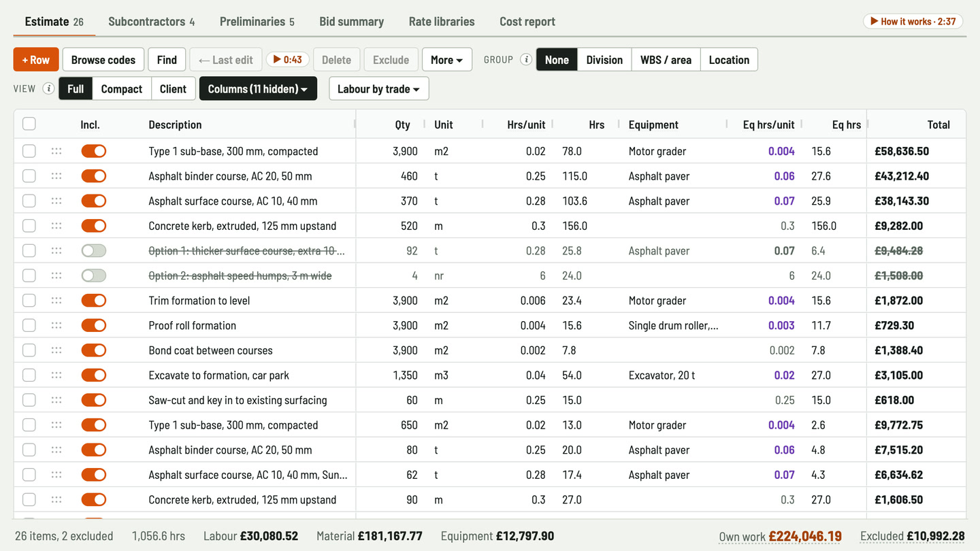The image size is (980, 551).
Task: Add a new row with + Row
Action: [36, 60]
